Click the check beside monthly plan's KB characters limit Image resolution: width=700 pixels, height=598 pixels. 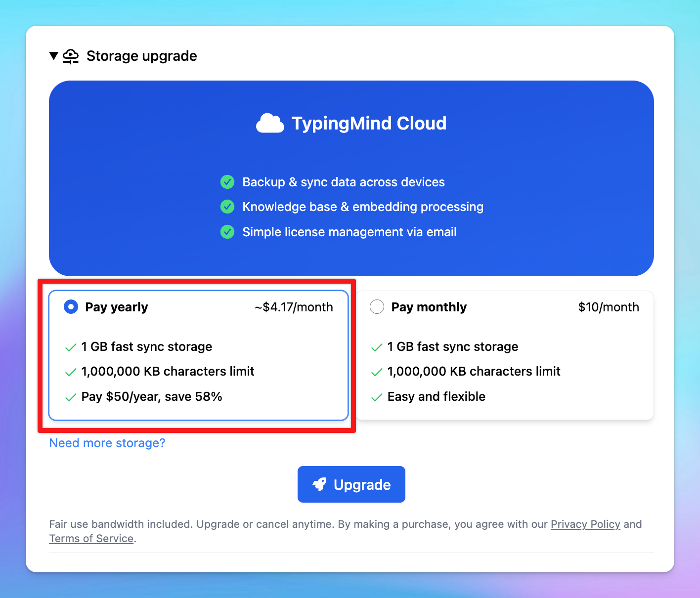pos(377,372)
